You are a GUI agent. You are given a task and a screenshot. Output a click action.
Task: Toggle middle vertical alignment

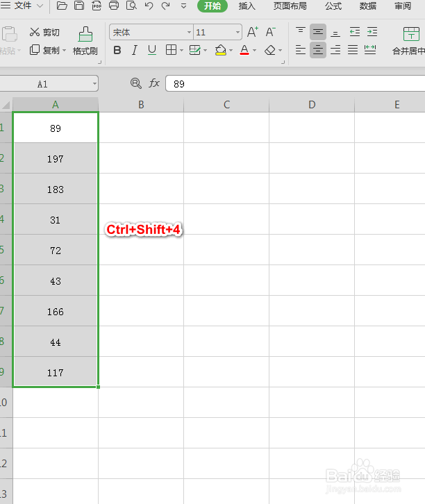(318, 32)
